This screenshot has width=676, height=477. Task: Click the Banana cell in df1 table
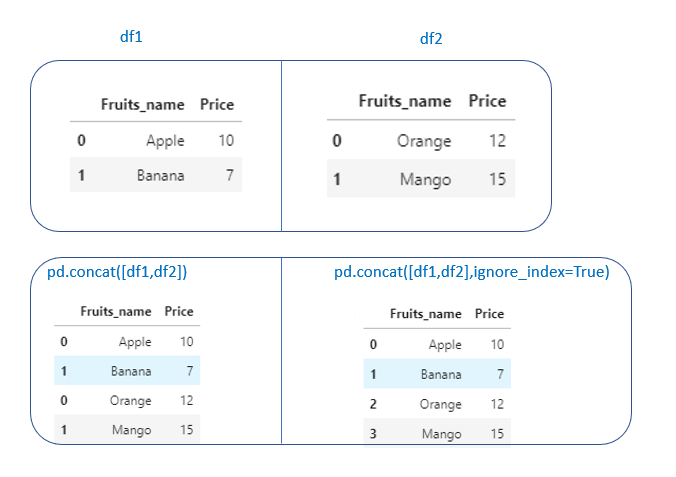[x=161, y=176]
